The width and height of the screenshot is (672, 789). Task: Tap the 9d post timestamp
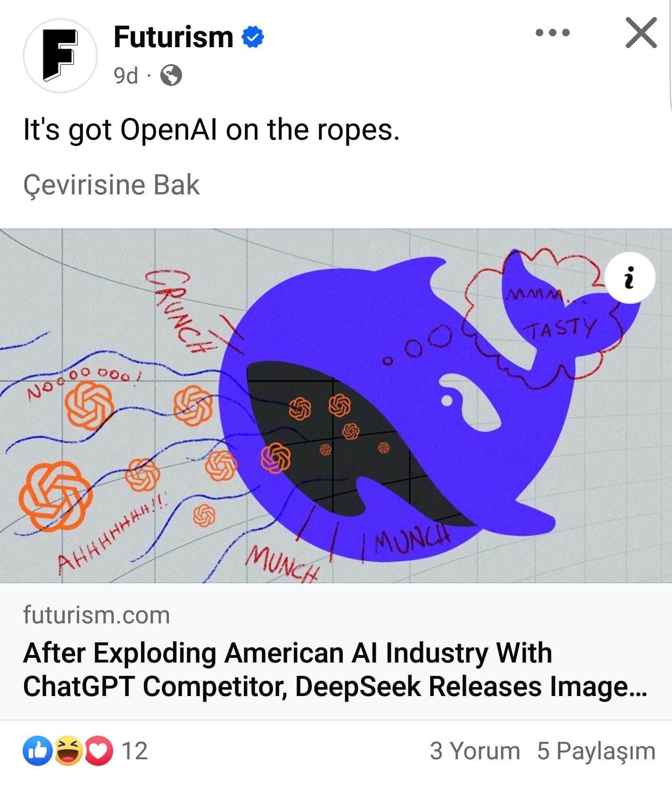tap(125, 76)
